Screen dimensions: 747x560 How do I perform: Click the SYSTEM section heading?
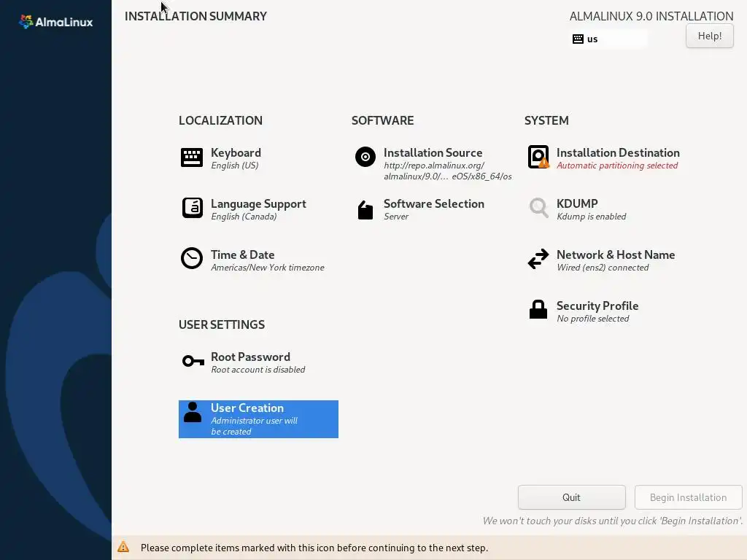[x=546, y=120]
